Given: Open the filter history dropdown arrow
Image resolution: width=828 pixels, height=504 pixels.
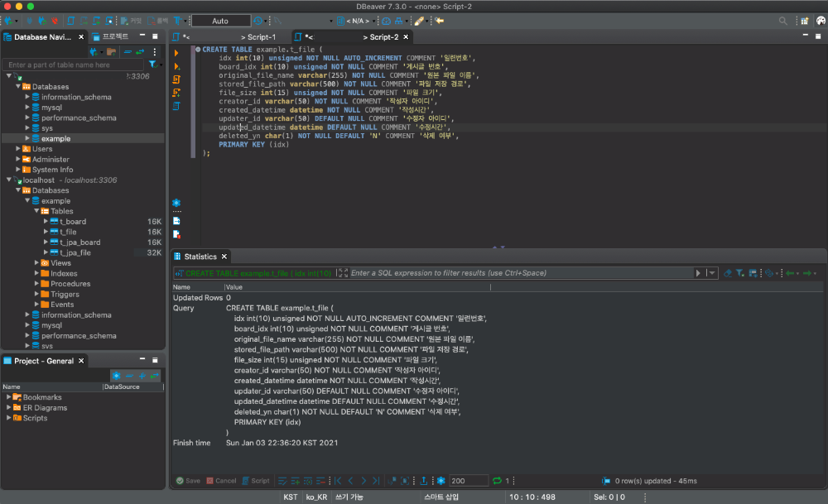Looking at the screenshot, I should pos(712,273).
